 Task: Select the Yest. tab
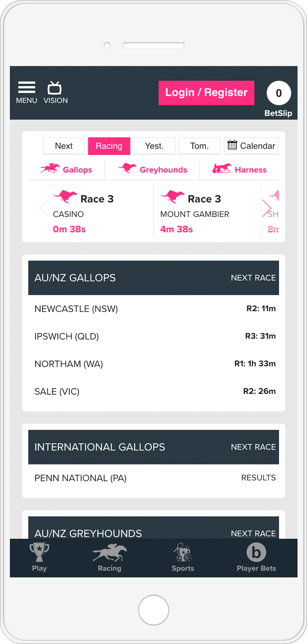tap(154, 146)
